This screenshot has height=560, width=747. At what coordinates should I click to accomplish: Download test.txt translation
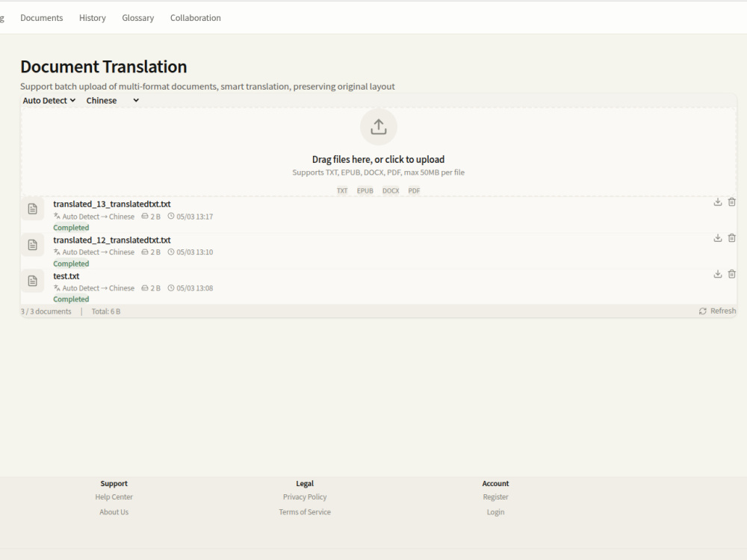(717, 274)
